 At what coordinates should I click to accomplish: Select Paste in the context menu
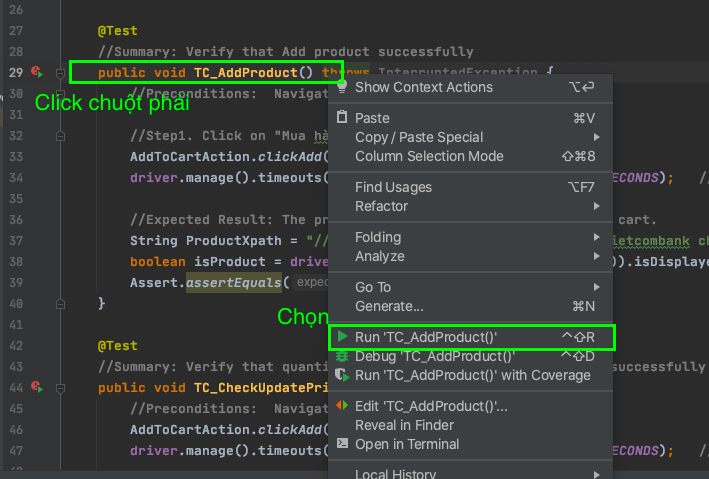pyautogui.click(x=470, y=118)
